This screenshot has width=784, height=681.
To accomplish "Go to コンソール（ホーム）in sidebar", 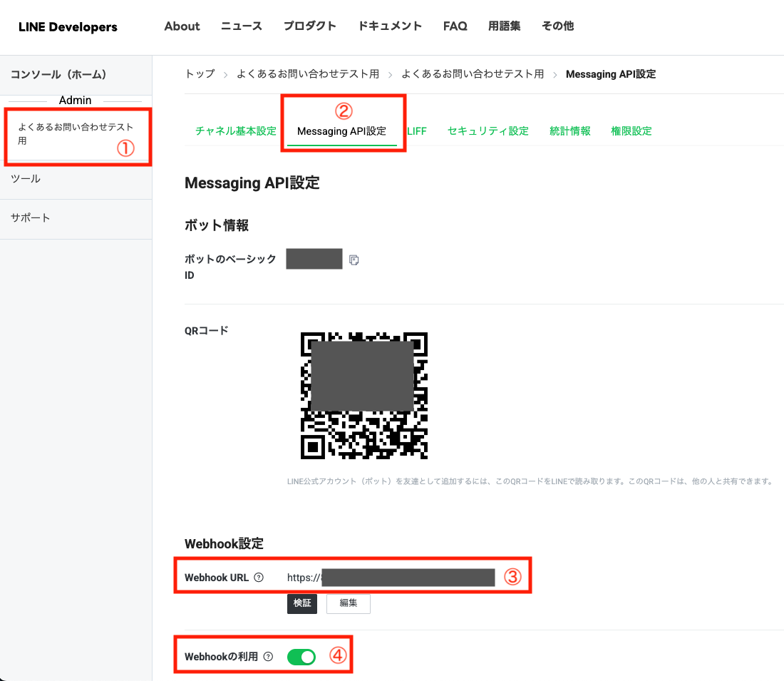I will click(x=58, y=75).
